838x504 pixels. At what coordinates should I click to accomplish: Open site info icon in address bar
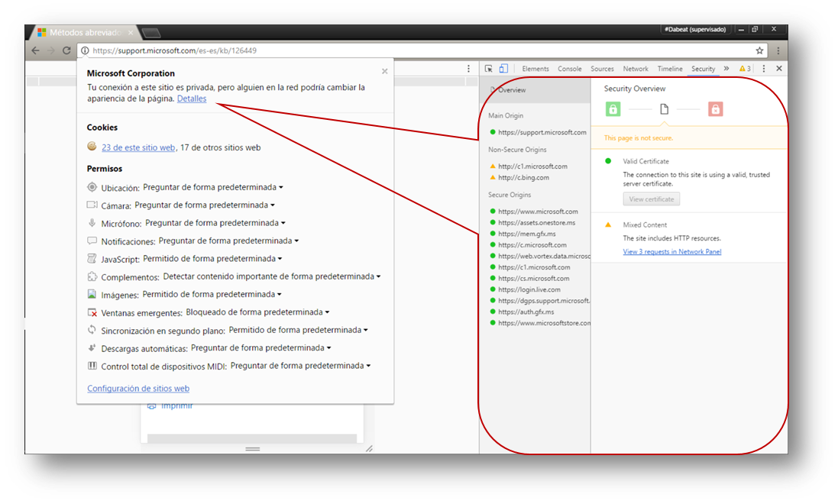[x=85, y=50]
